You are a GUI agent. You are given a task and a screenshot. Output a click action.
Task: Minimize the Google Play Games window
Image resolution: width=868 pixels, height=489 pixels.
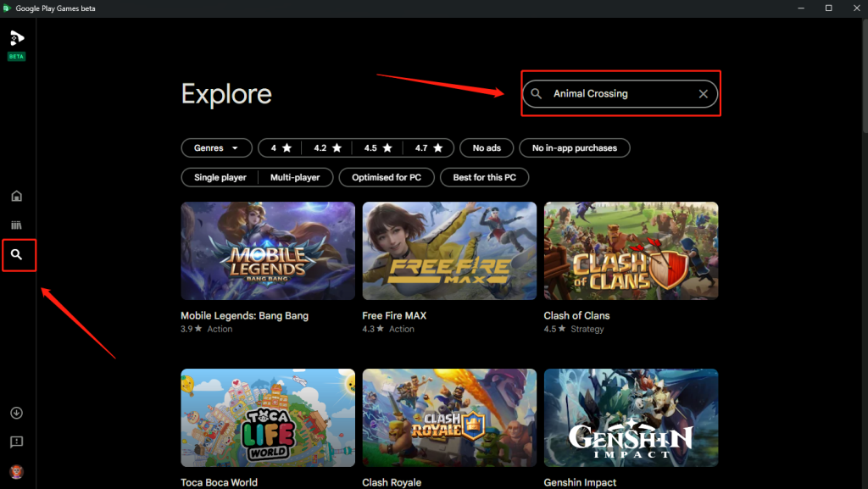point(801,8)
